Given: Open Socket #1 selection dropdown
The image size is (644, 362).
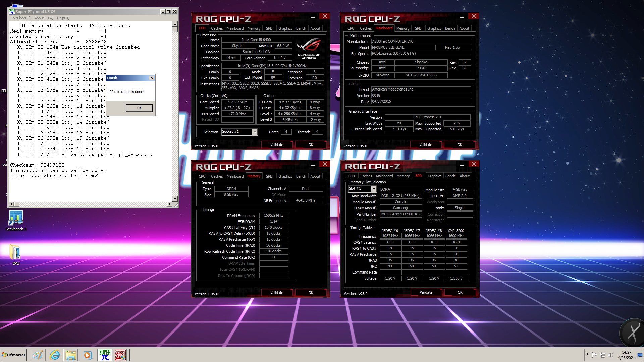Looking at the screenshot, I should click(255, 132).
